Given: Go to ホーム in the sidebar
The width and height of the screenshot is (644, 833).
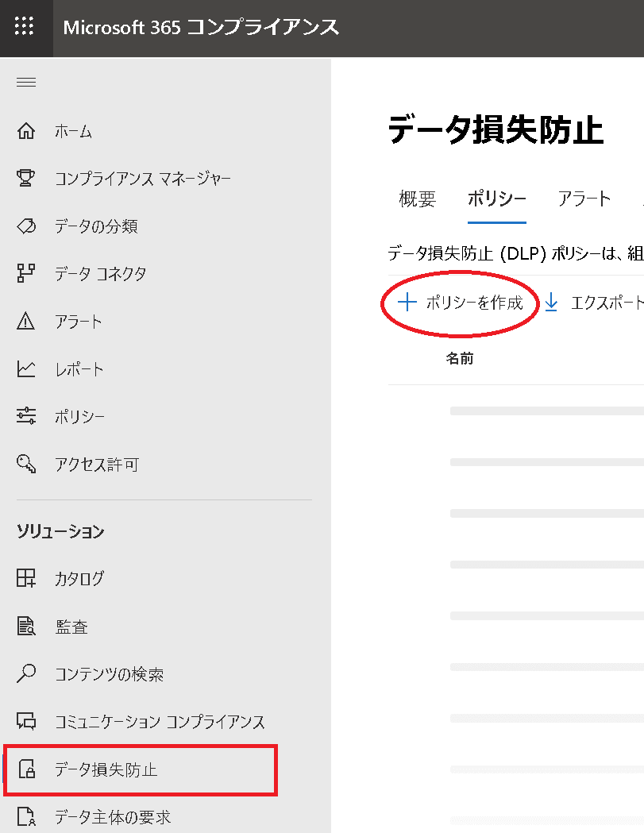Looking at the screenshot, I should [73, 131].
